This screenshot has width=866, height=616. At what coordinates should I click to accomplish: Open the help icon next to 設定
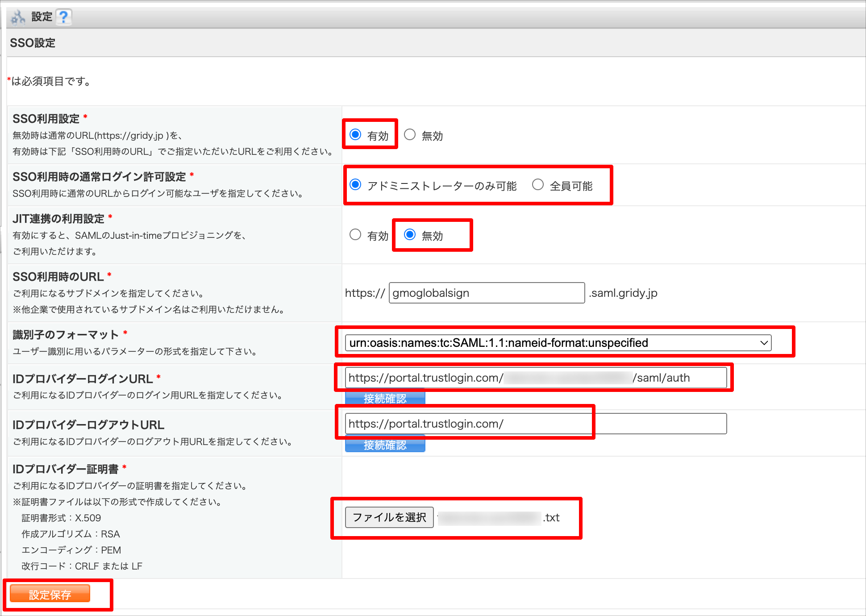(x=64, y=17)
